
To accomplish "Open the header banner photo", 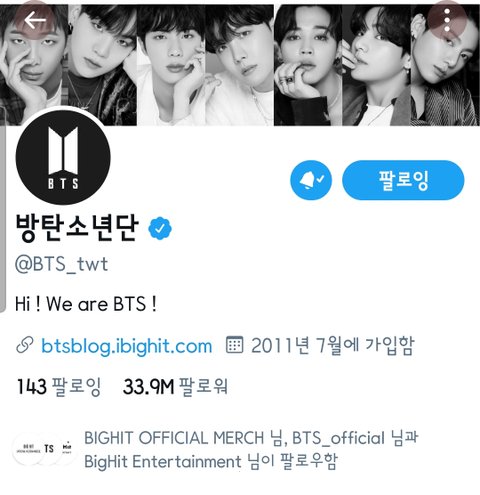I will [x=240, y=65].
